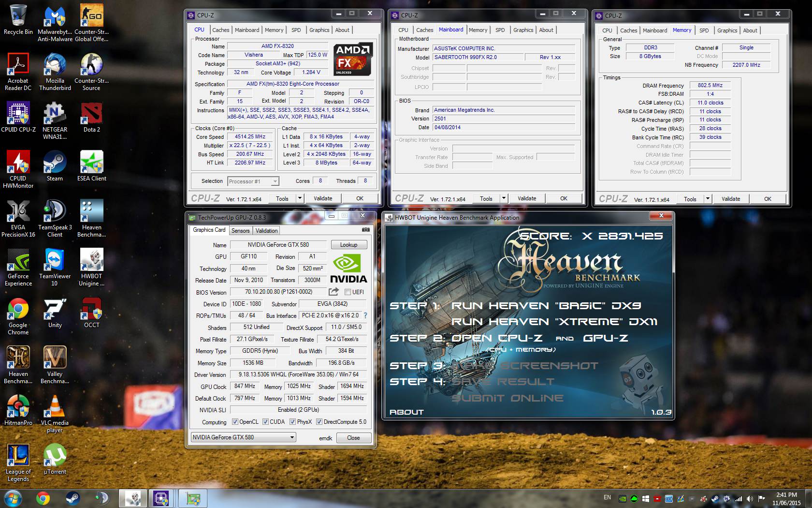
Task: Click Close button in GPU-Z
Action: (353, 438)
